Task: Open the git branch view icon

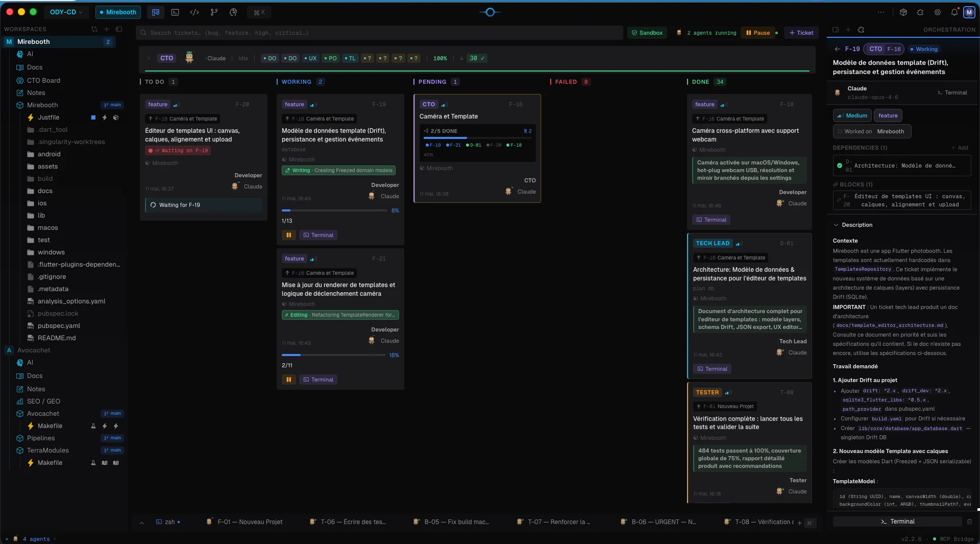Action: tap(214, 12)
